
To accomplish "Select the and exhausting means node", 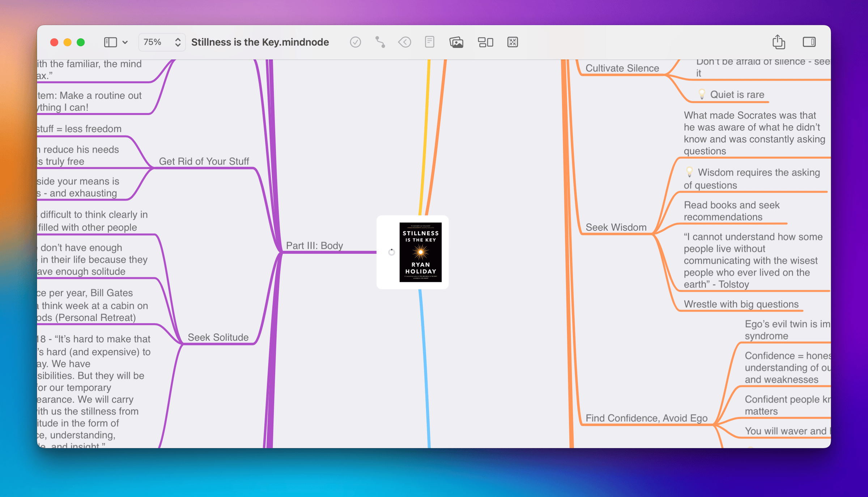I will 78,187.
